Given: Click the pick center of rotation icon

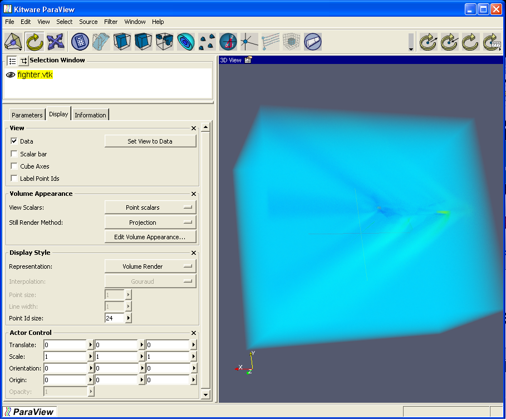Looking at the screenshot, I should (428, 42).
